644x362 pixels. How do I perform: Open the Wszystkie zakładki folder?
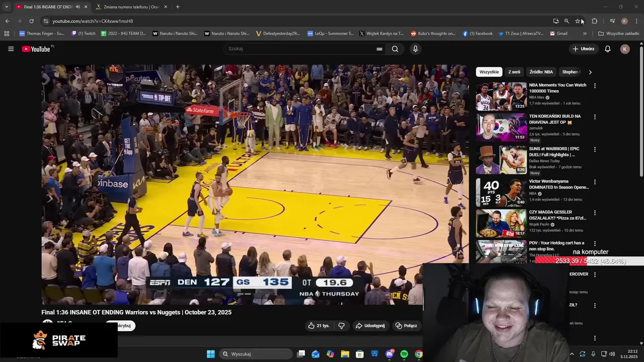(618, 34)
